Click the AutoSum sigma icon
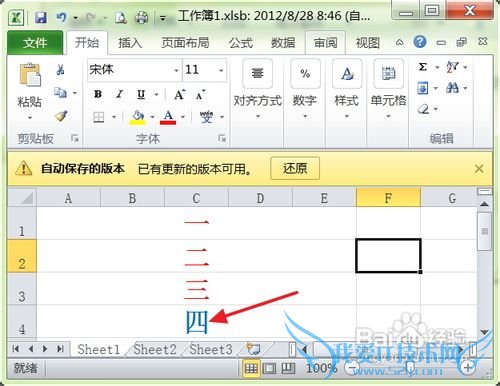Image resolution: width=500 pixels, height=386 pixels. click(x=423, y=67)
